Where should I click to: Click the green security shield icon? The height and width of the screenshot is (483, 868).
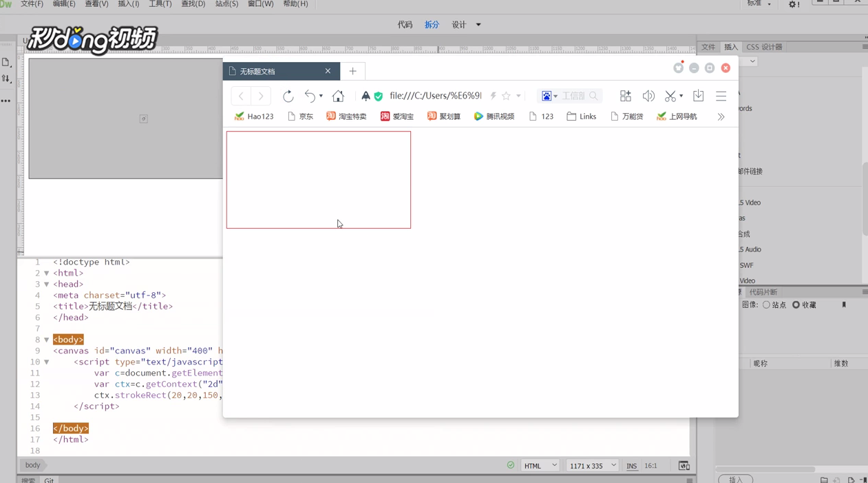pyautogui.click(x=378, y=96)
